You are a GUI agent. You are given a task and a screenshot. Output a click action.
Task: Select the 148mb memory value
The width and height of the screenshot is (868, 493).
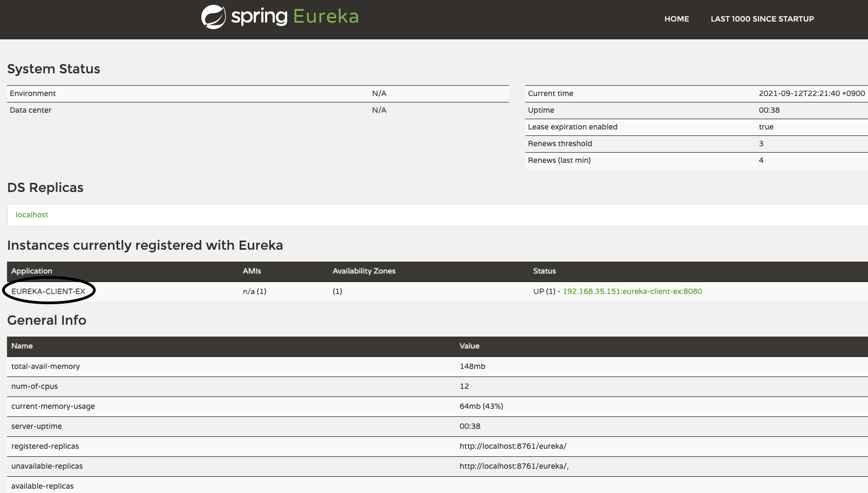coord(472,366)
